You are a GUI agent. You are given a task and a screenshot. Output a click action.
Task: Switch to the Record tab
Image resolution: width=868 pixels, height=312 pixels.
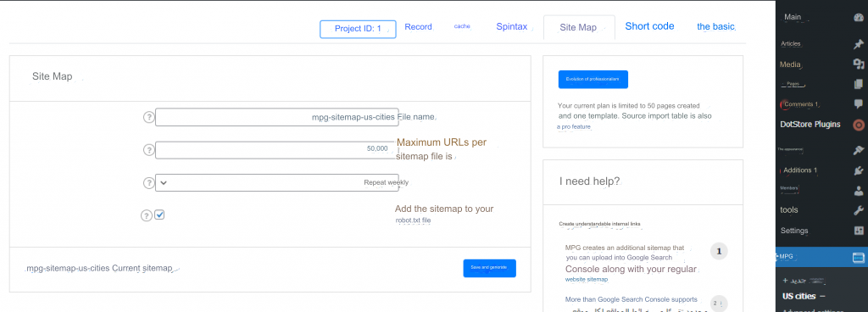point(418,26)
